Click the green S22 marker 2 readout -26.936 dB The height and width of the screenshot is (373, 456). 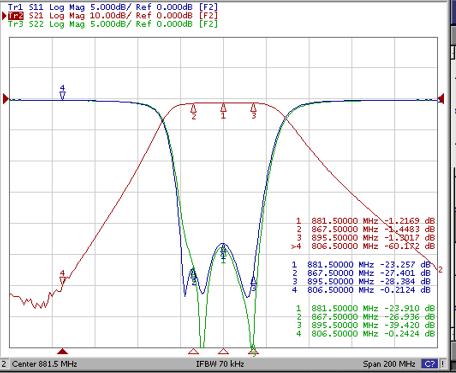coord(366,317)
